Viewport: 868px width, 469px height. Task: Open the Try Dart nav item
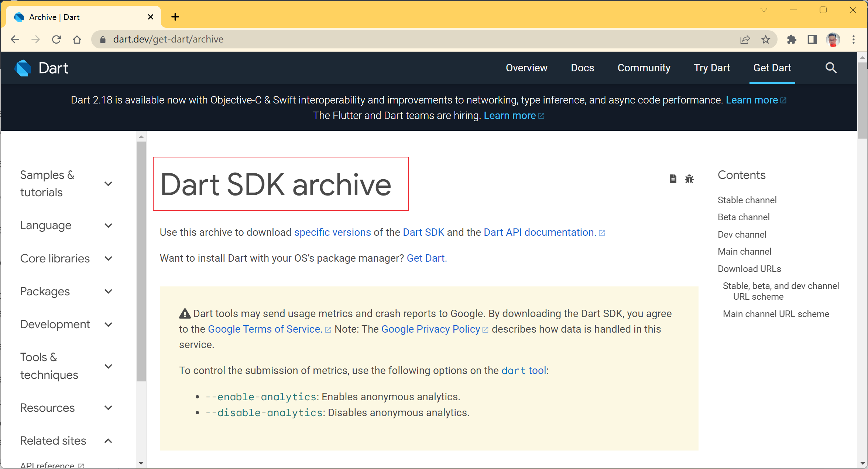pyautogui.click(x=711, y=68)
